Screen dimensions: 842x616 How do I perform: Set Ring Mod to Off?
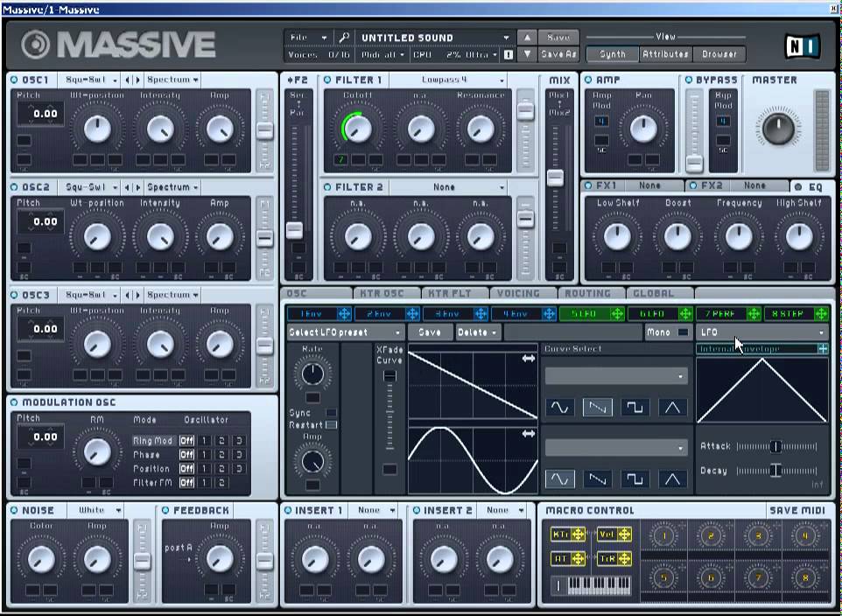186,440
